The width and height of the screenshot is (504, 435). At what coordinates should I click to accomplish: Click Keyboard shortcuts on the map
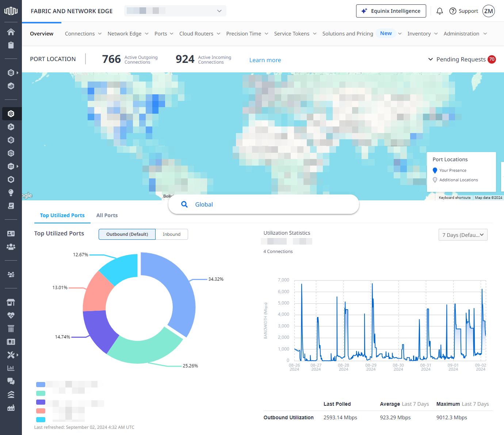pos(455,198)
